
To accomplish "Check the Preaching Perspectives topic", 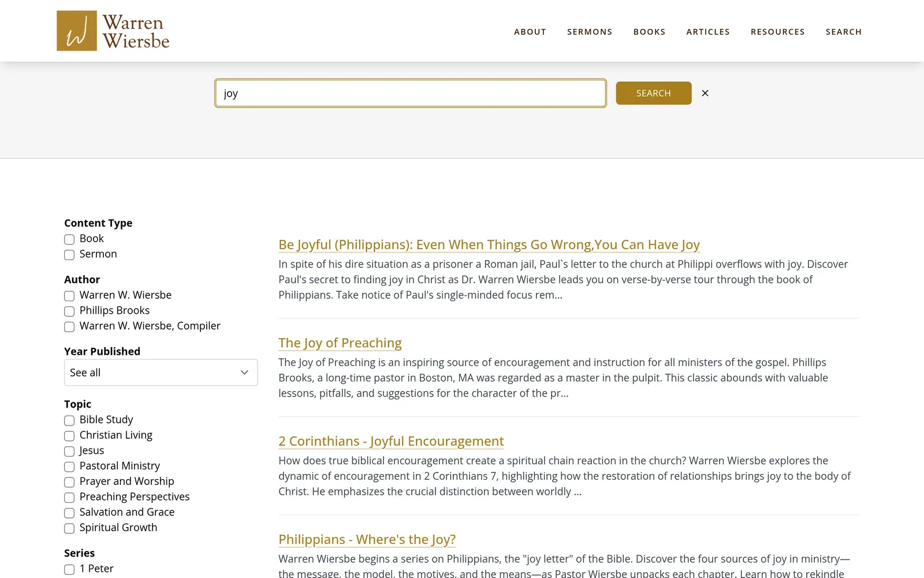I will click(x=69, y=498).
